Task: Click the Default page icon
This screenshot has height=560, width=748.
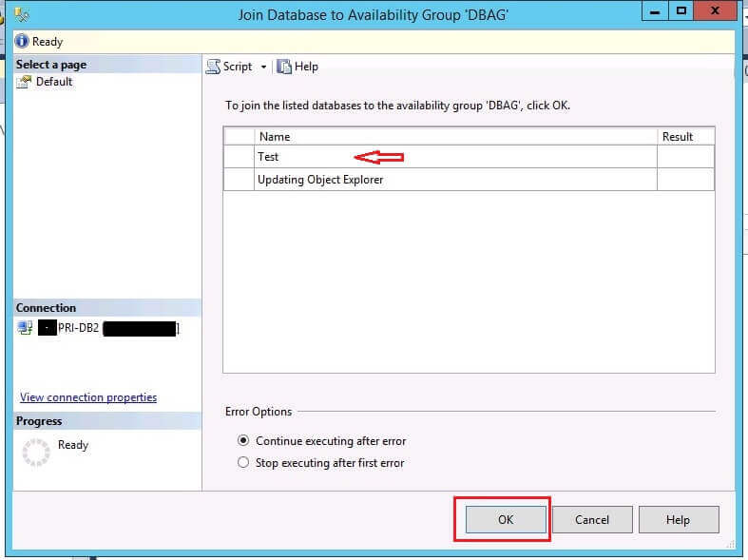Action: click(24, 82)
